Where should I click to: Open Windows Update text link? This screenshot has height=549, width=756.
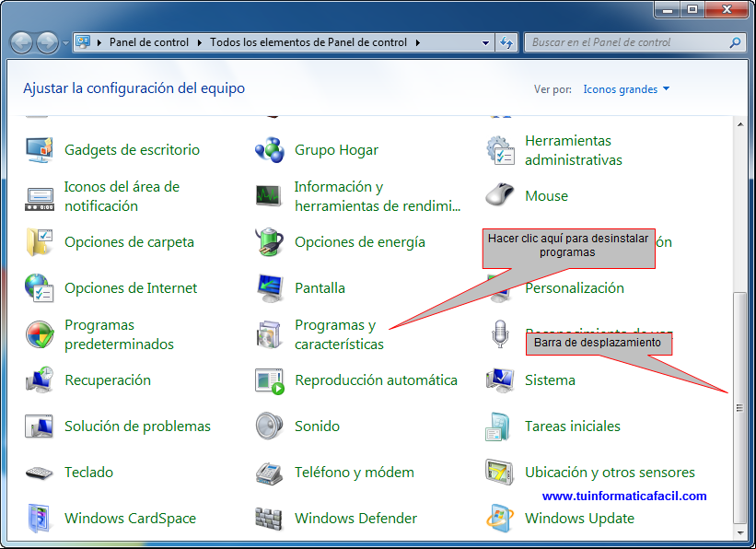click(x=579, y=518)
